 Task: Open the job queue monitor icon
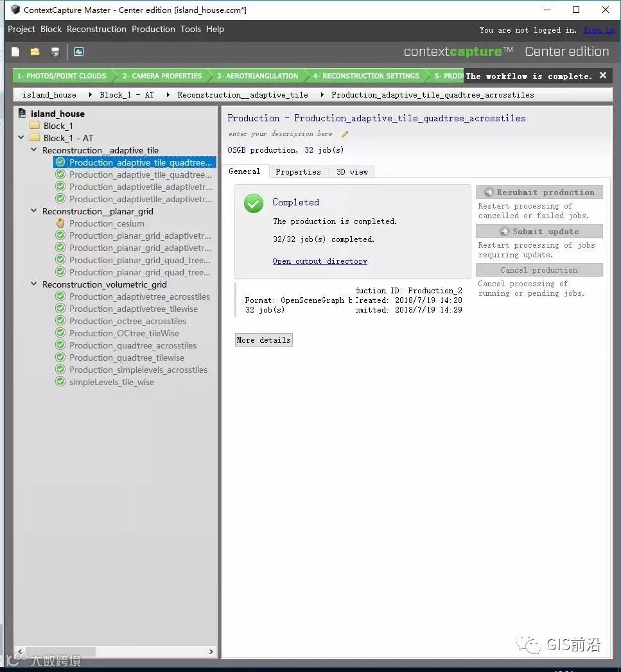pyautogui.click(x=79, y=52)
